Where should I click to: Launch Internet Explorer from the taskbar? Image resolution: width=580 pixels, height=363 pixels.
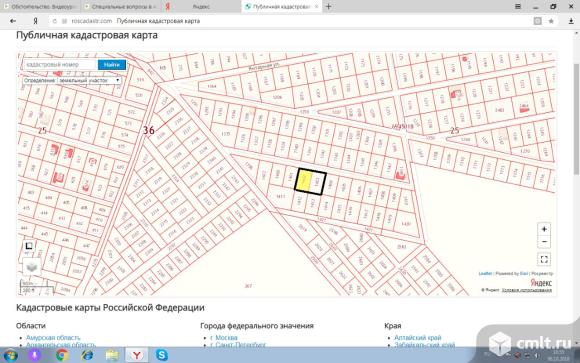pyautogui.click(x=87, y=355)
